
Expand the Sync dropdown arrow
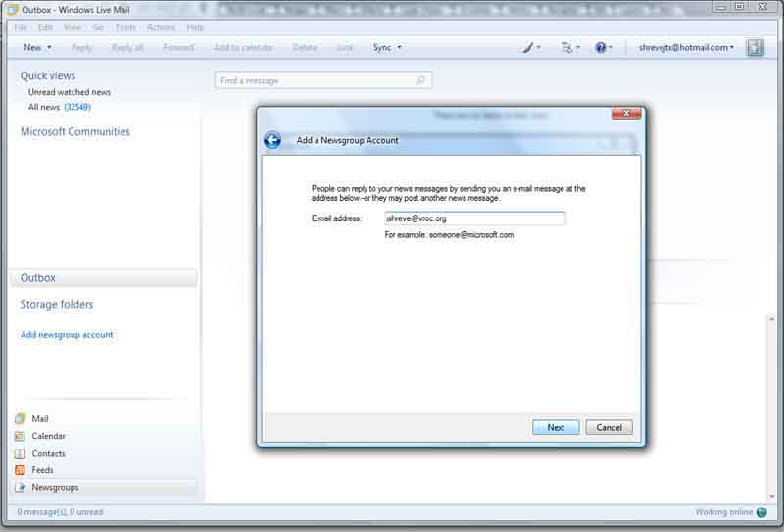pos(400,47)
